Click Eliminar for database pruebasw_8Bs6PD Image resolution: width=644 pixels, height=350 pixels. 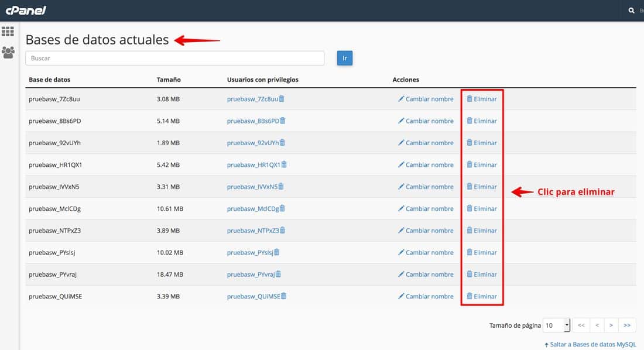pyautogui.click(x=482, y=121)
